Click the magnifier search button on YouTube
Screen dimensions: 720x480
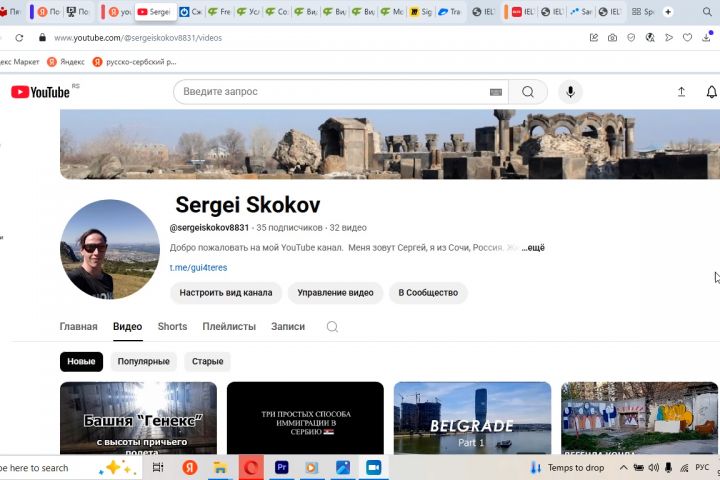point(528,92)
